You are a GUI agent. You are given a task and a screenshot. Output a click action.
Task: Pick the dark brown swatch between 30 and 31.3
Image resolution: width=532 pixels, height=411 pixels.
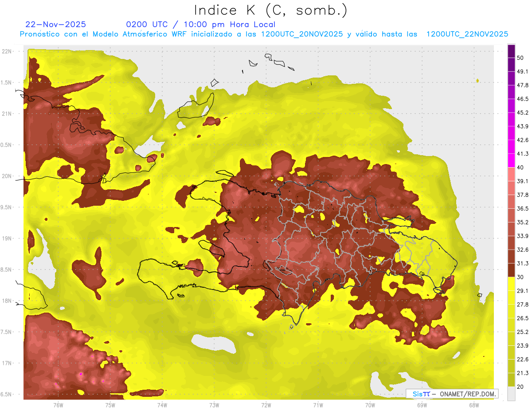pyautogui.click(x=511, y=270)
